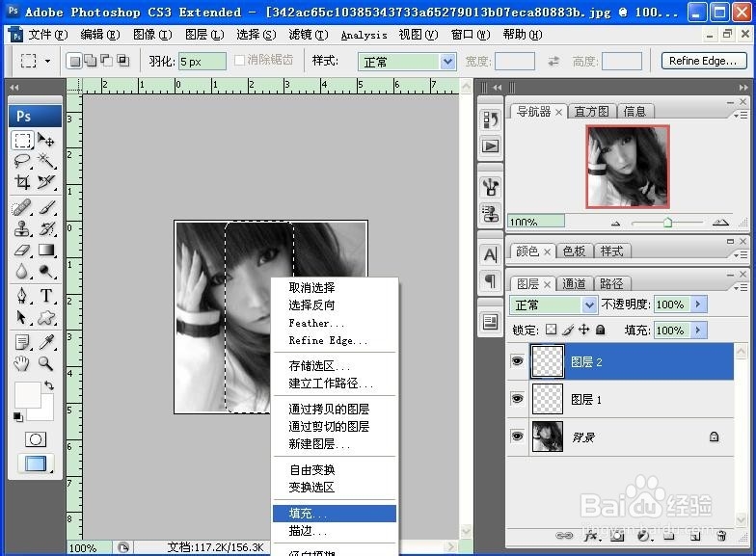This screenshot has width=756, height=556.
Task: Select the Blur tool
Action: click(x=22, y=272)
